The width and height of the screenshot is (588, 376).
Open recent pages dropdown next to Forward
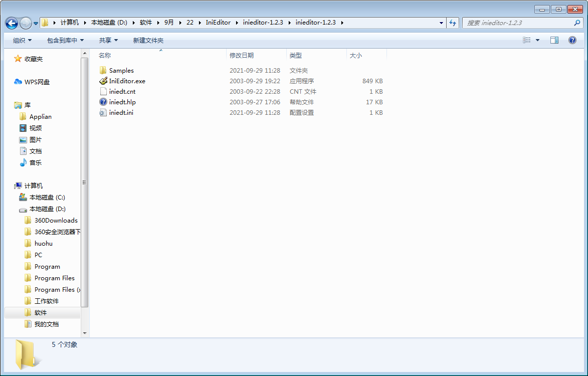pos(36,23)
